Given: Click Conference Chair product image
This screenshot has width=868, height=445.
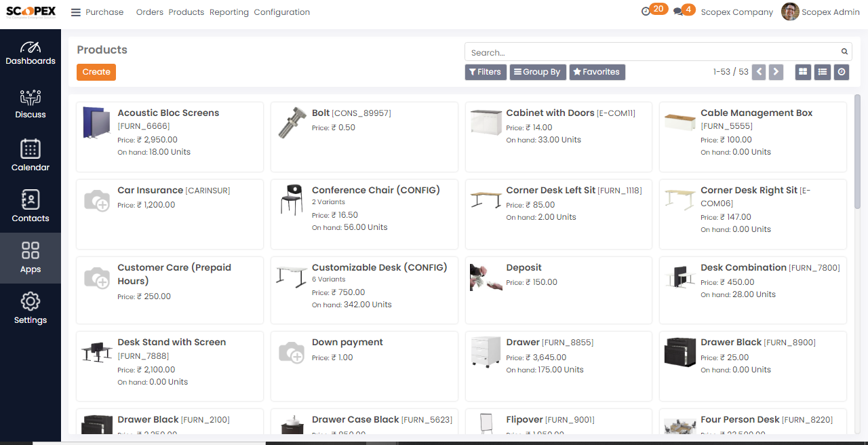Looking at the screenshot, I should click(292, 199).
